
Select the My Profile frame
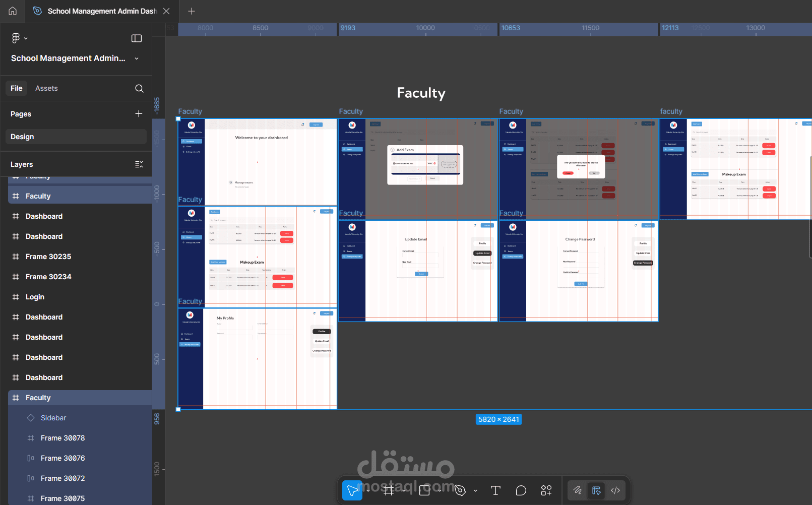pyautogui.click(x=258, y=358)
